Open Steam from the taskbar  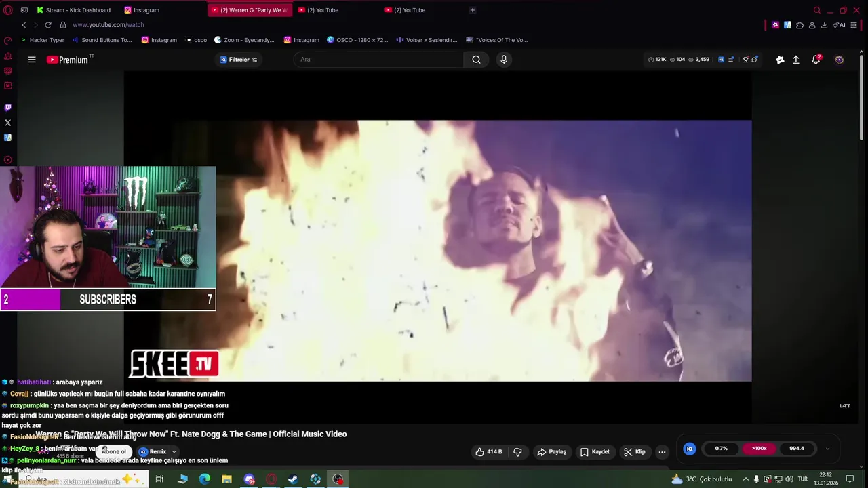[293, 479]
